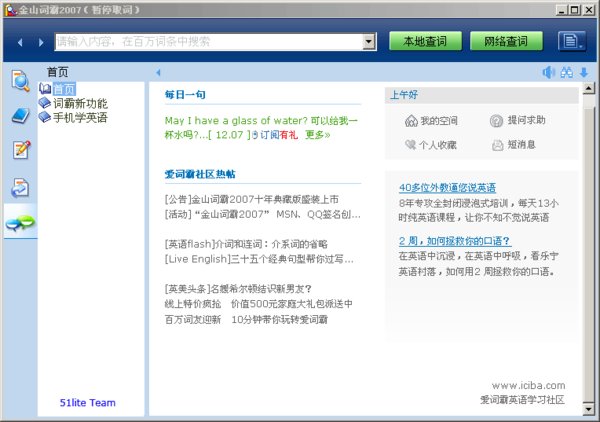Open the link 2周,如何拯救你的口语?
The image size is (600, 422).
(x=455, y=241)
